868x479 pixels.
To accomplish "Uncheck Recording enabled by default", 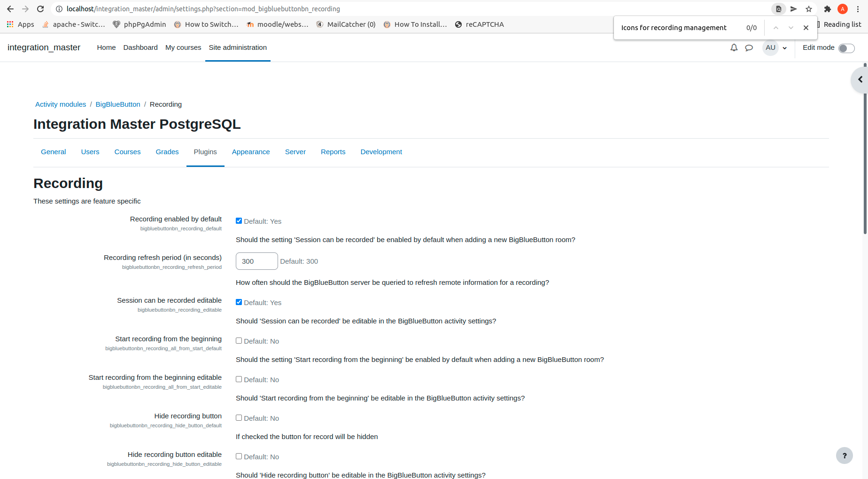I will (x=239, y=221).
